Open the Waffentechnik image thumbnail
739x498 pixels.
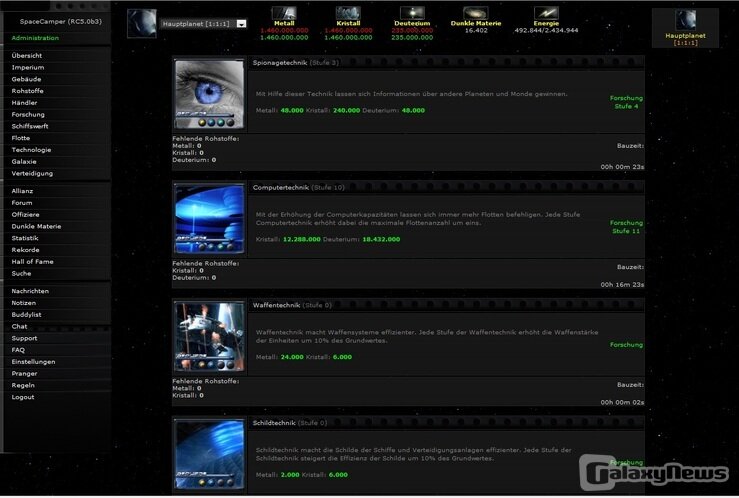pos(209,336)
